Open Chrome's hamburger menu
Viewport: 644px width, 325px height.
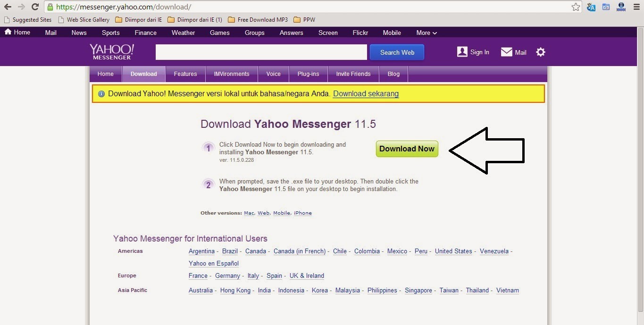point(636,7)
